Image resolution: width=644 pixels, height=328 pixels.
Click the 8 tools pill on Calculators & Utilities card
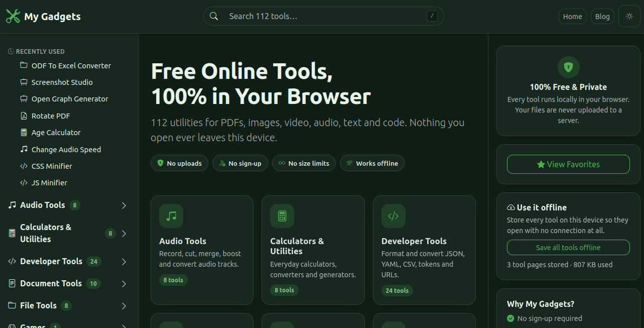click(284, 290)
